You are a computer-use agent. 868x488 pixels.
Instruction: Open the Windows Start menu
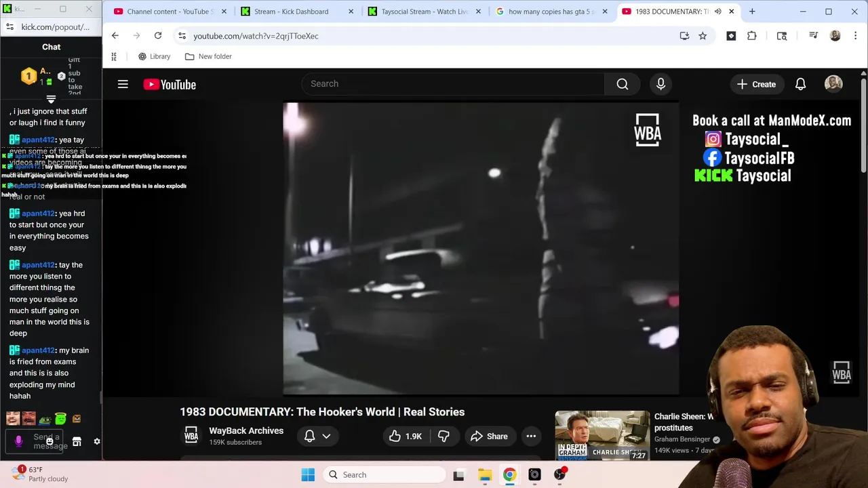click(308, 474)
